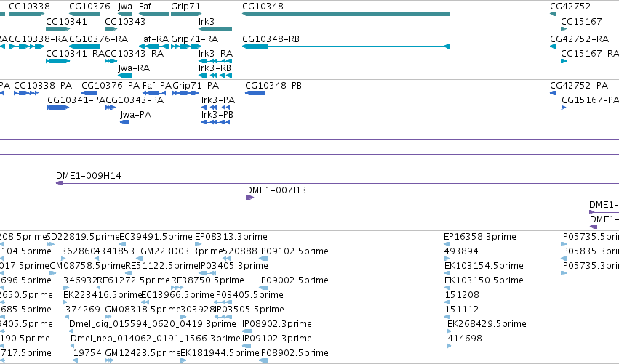The image size is (619, 364).
Task: Select EST EP16358.3prime
Action: (479, 237)
